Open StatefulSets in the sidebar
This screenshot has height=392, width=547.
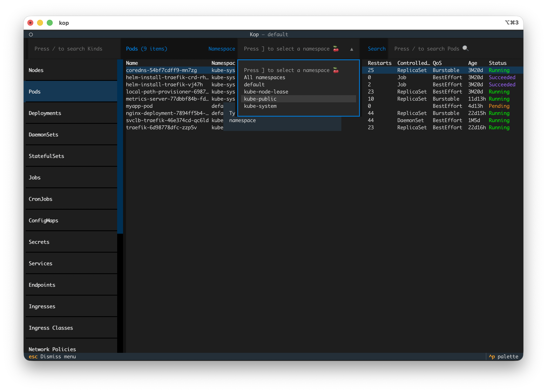[71, 156]
